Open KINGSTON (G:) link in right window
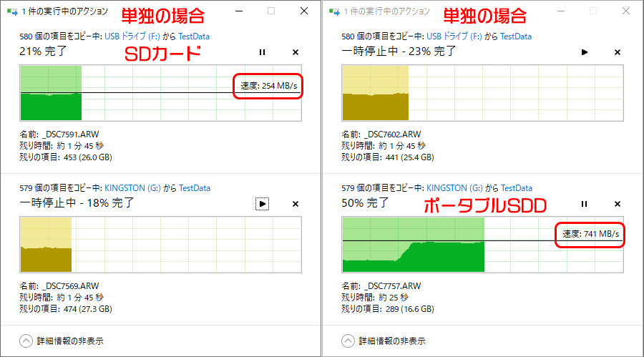 click(x=454, y=187)
